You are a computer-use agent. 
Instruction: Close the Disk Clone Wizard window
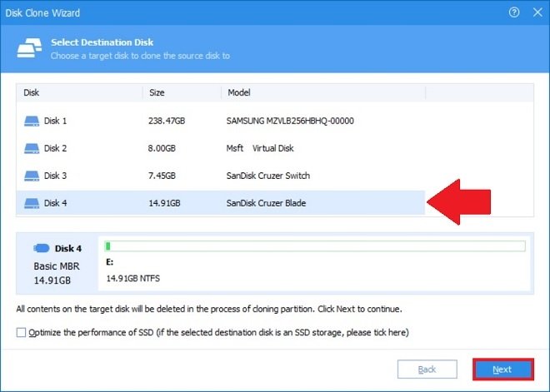(x=537, y=12)
